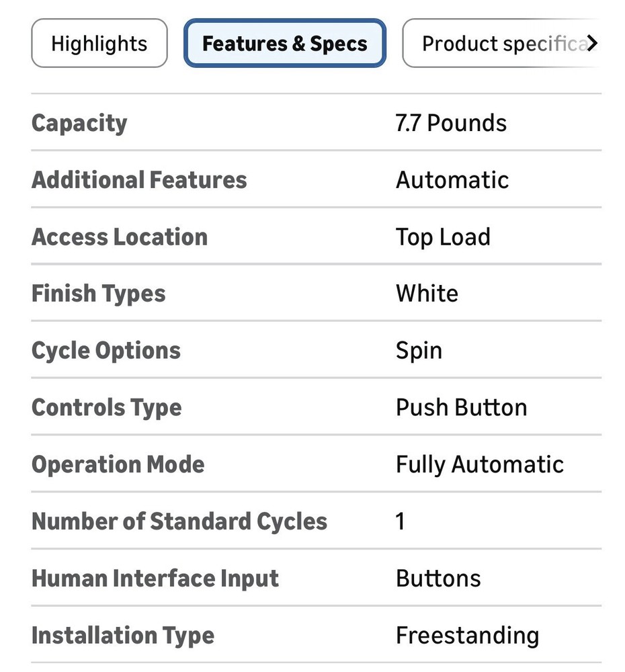This screenshot has height=672, width=625.
Task: Select the Fully Automatic value
Action: pos(479,464)
